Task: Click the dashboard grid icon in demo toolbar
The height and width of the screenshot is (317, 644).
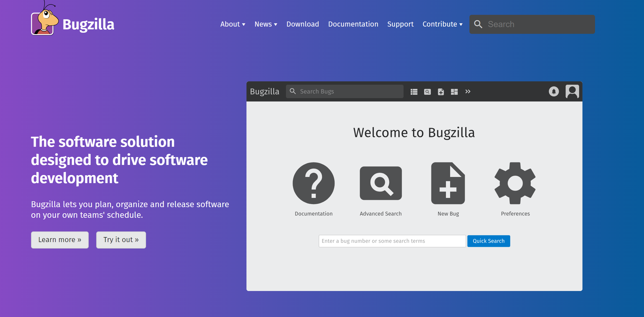Action: (454, 92)
